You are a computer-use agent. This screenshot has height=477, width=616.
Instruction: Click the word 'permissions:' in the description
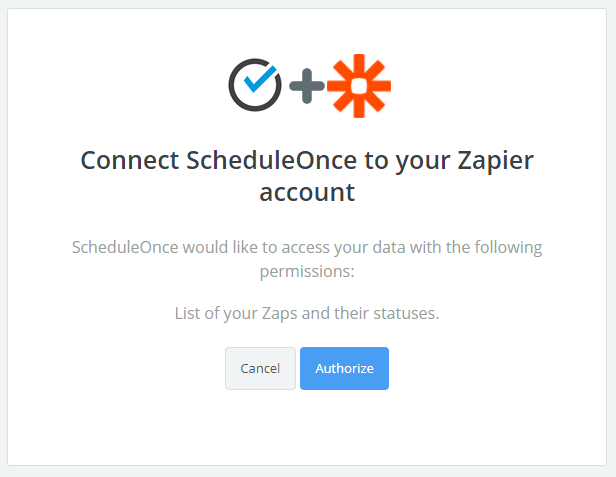click(x=307, y=271)
